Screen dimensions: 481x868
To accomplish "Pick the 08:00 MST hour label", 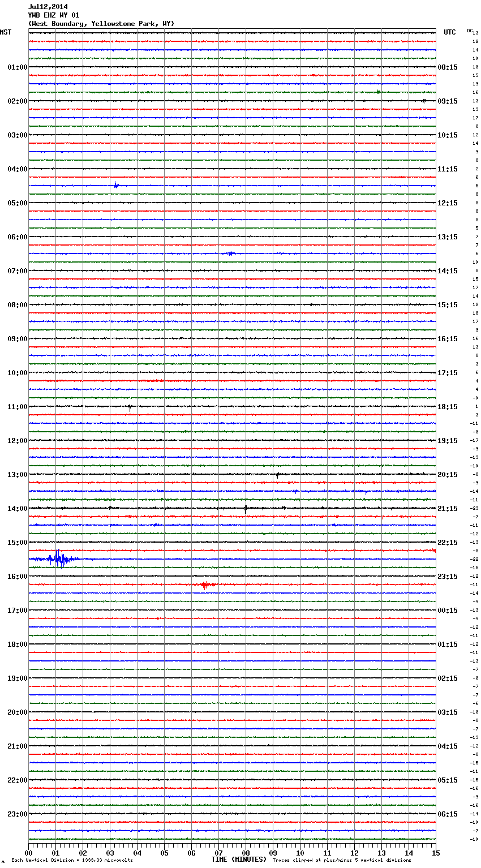I will point(18,305).
